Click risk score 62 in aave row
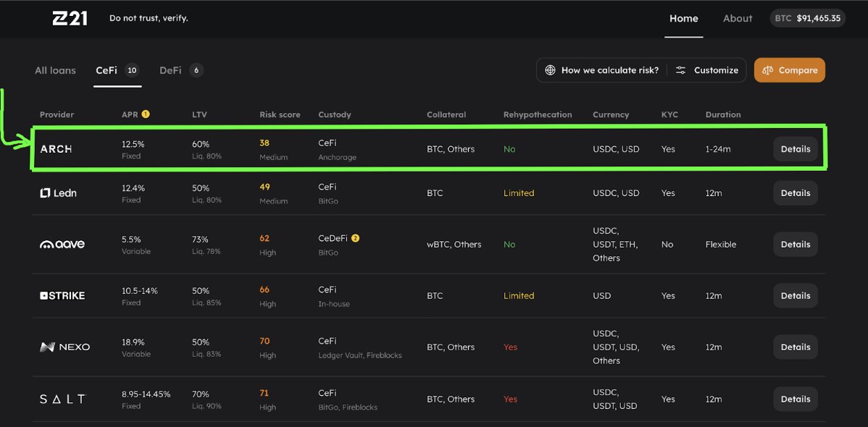The width and height of the screenshot is (868, 427). [264, 238]
